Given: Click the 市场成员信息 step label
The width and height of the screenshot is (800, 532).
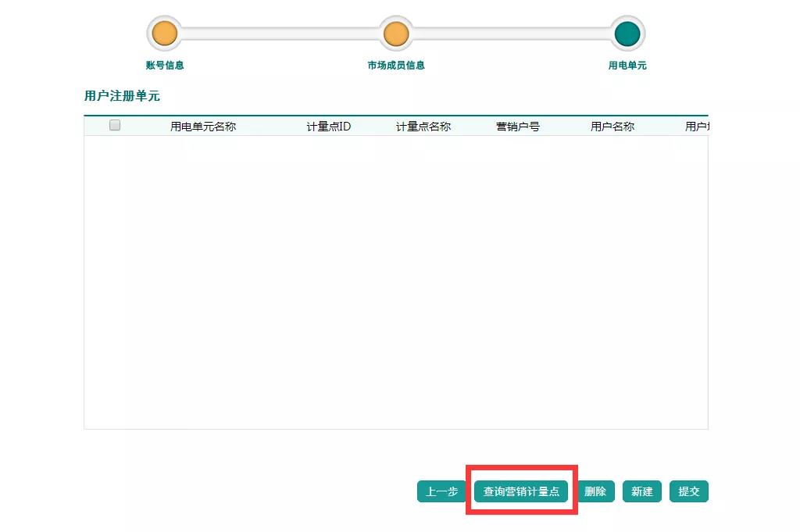Looking at the screenshot, I should 396,66.
